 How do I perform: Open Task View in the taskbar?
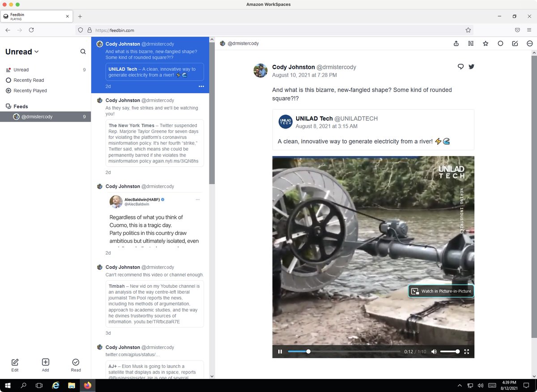pos(39,385)
